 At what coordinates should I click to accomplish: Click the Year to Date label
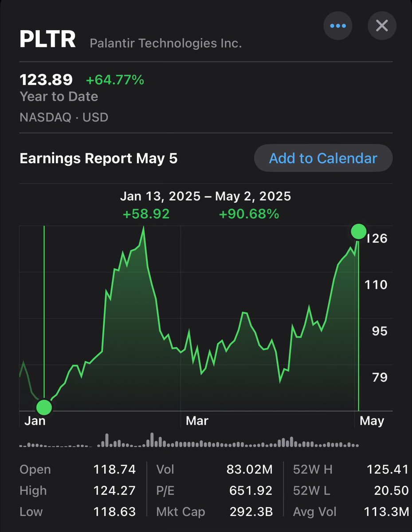point(59,97)
